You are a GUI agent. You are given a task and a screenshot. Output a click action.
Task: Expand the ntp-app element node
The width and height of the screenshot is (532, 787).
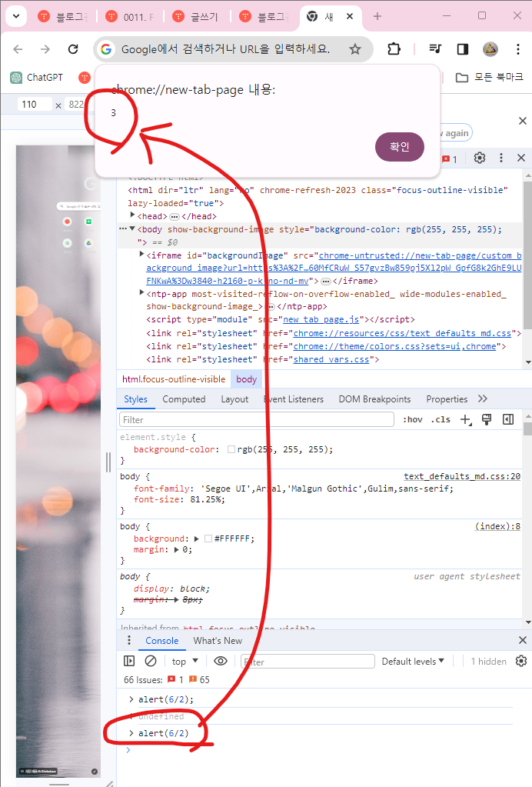click(142, 292)
